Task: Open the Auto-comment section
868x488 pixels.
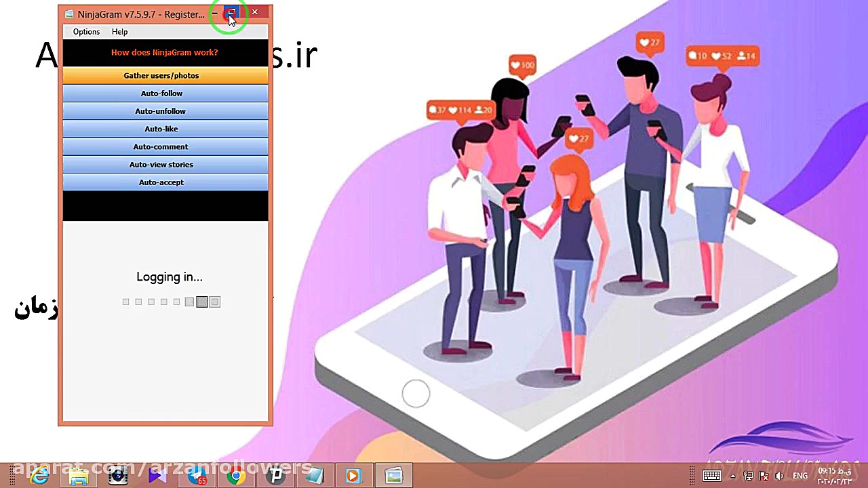Action: [x=165, y=146]
